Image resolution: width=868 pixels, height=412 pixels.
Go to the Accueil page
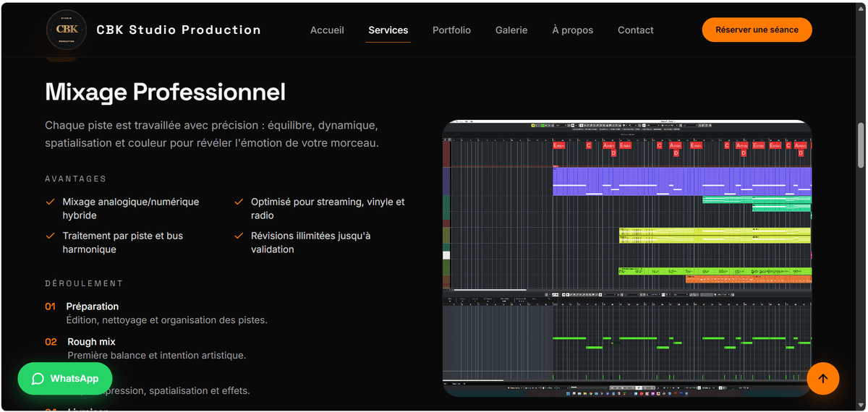pos(327,30)
